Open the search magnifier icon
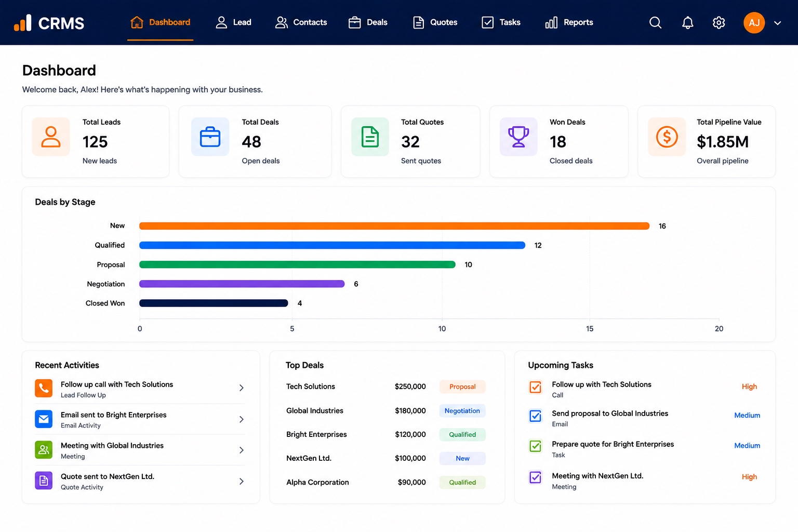Screen dimensions: 798x532 (656, 22)
